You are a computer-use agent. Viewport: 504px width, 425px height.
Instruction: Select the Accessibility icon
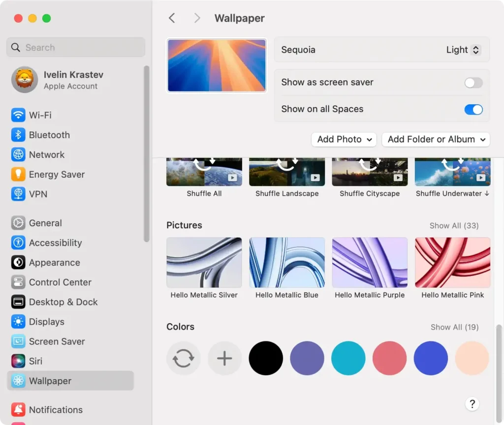pos(18,243)
